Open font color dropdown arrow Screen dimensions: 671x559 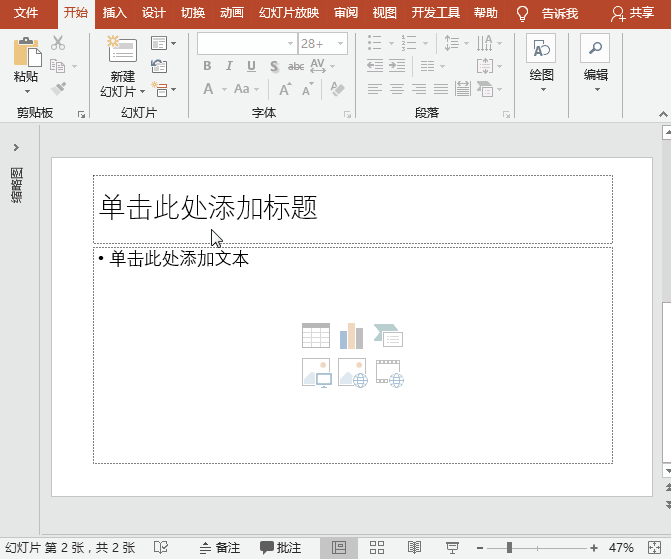click(224, 89)
